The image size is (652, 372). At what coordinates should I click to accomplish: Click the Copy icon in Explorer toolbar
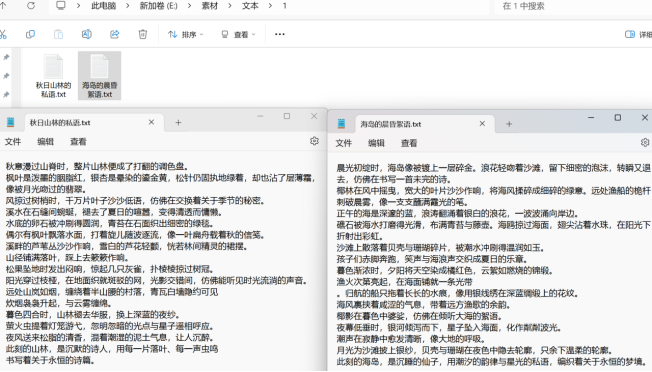(30, 34)
